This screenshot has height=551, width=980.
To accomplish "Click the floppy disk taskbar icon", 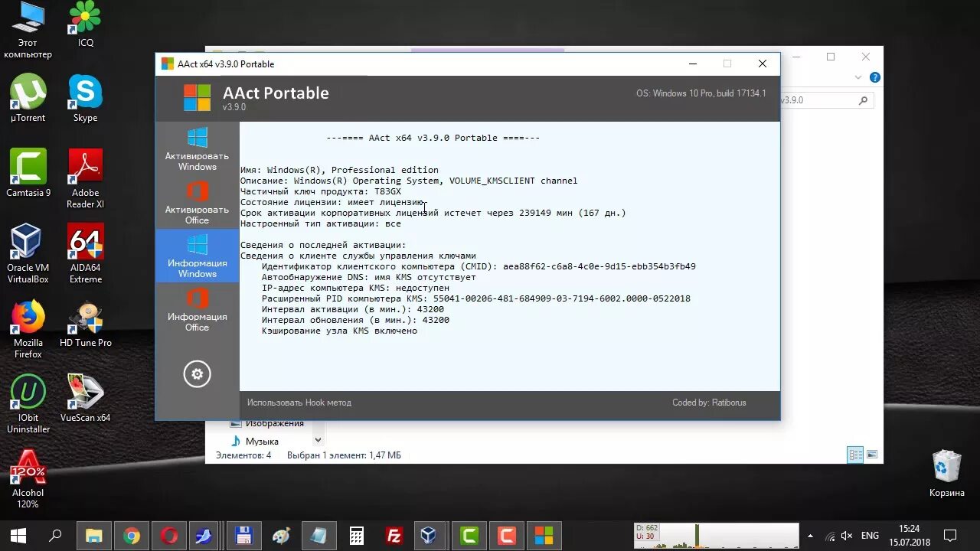I will point(244,535).
